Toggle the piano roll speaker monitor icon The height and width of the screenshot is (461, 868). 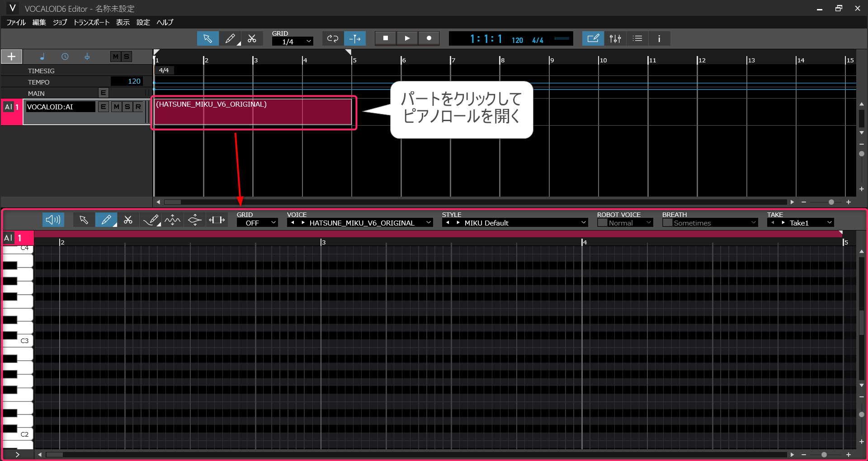point(53,220)
